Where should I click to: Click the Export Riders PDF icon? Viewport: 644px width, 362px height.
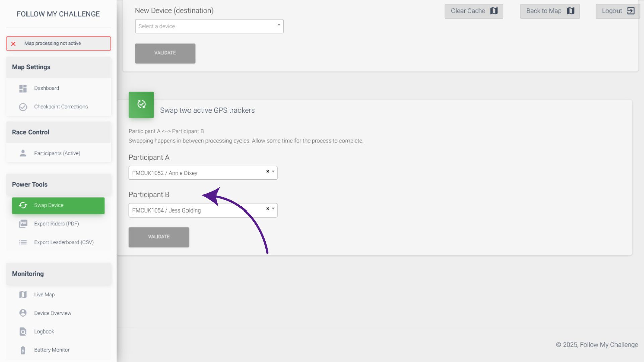coord(23,224)
